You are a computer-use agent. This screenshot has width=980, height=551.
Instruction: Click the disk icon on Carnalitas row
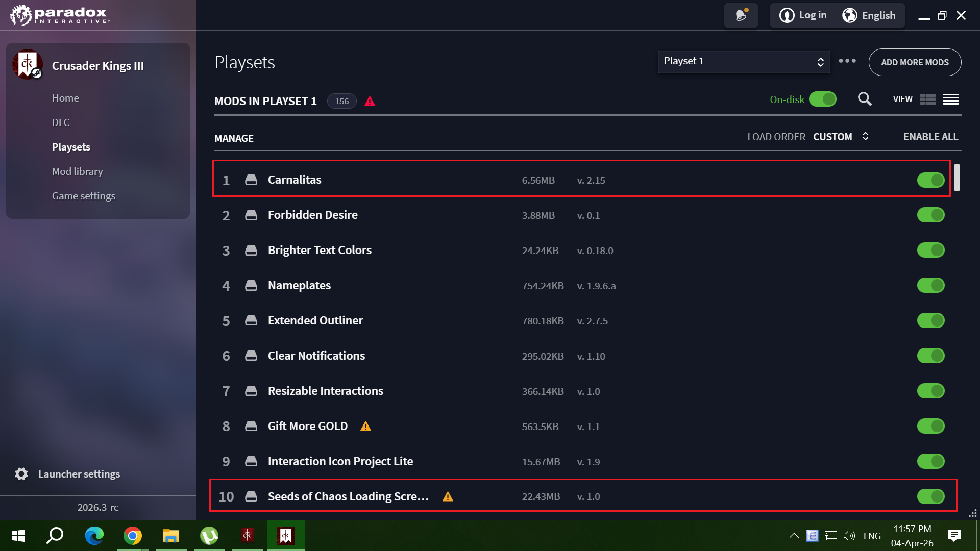tap(251, 180)
